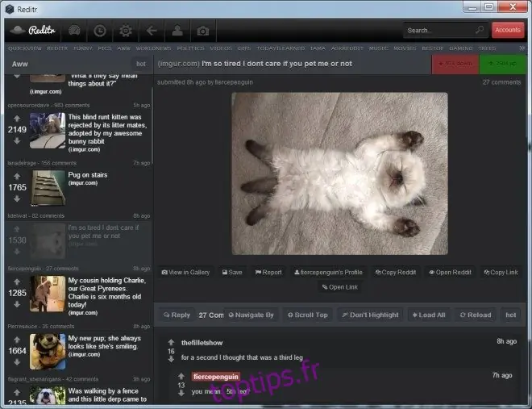Click the red Accounts button
This screenshot has height=409, width=532.
(x=508, y=30)
